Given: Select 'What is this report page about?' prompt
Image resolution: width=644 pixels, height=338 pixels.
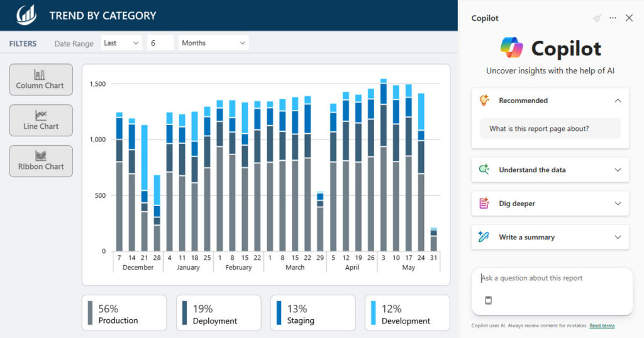Looking at the screenshot, I should click(x=550, y=128).
